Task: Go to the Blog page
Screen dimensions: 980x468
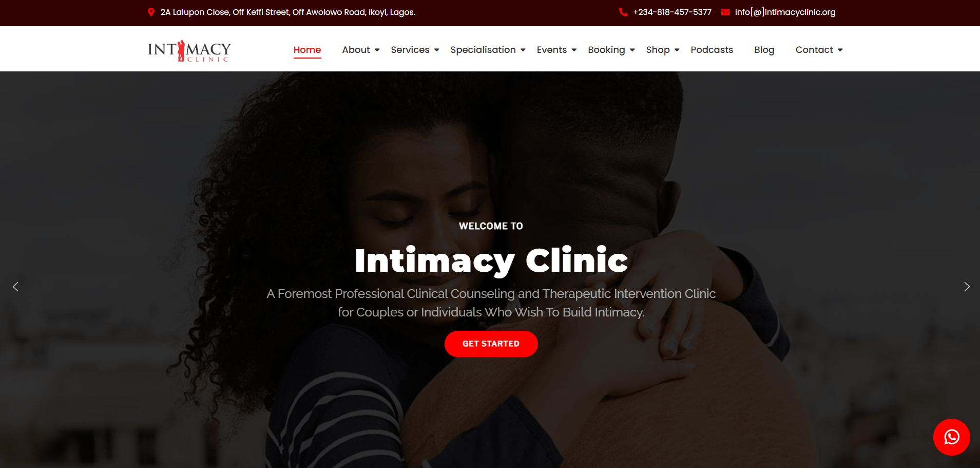Action: pos(764,50)
